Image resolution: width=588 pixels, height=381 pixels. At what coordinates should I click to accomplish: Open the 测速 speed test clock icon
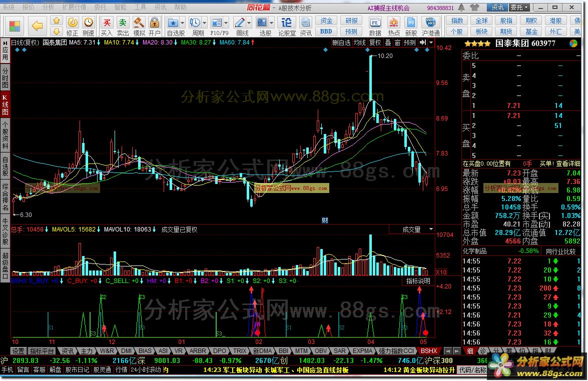[x=89, y=26]
